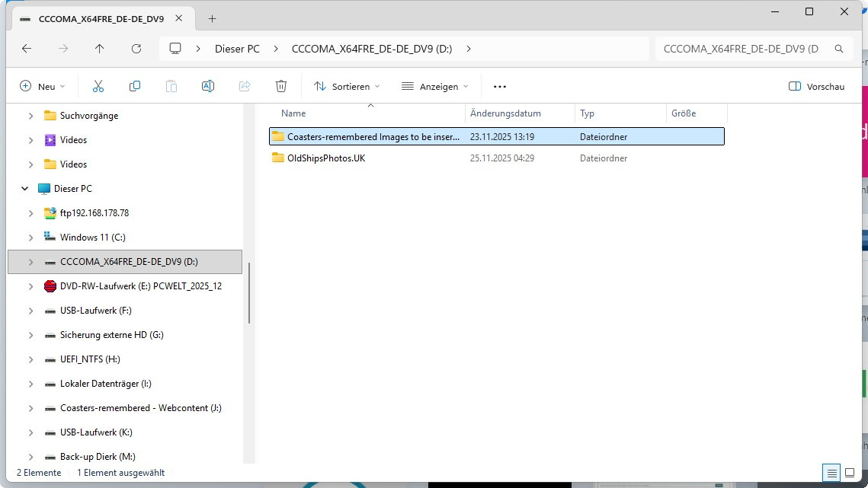Expand the Suchvorgänge tree node
The height and width of the screenshot is (488, 868).
(31, 116)
